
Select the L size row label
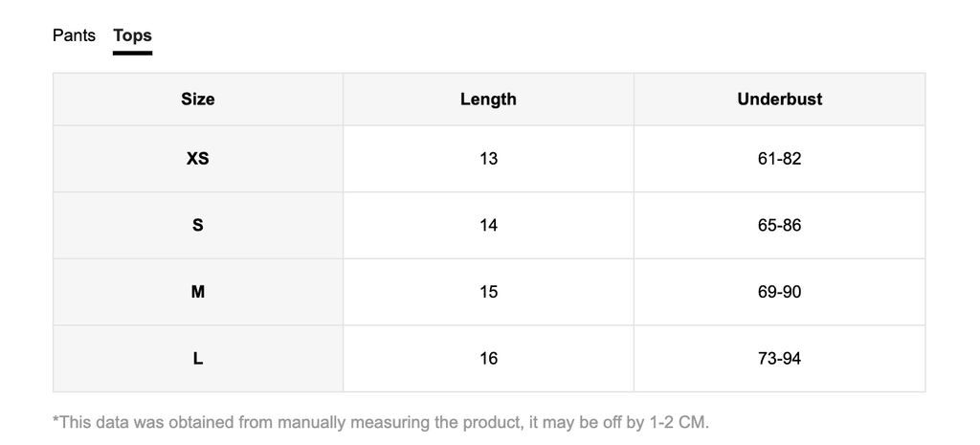[x=197, y=359]
